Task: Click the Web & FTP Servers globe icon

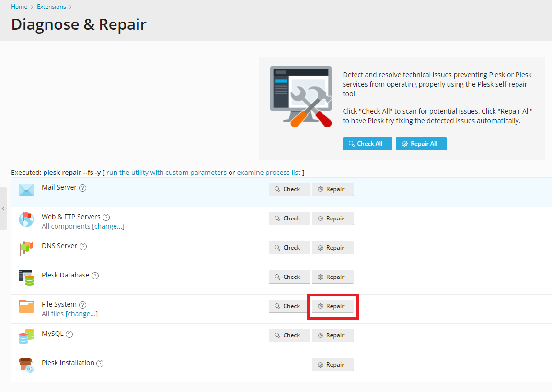Action: pyautogui.click(x=26, y=219)
